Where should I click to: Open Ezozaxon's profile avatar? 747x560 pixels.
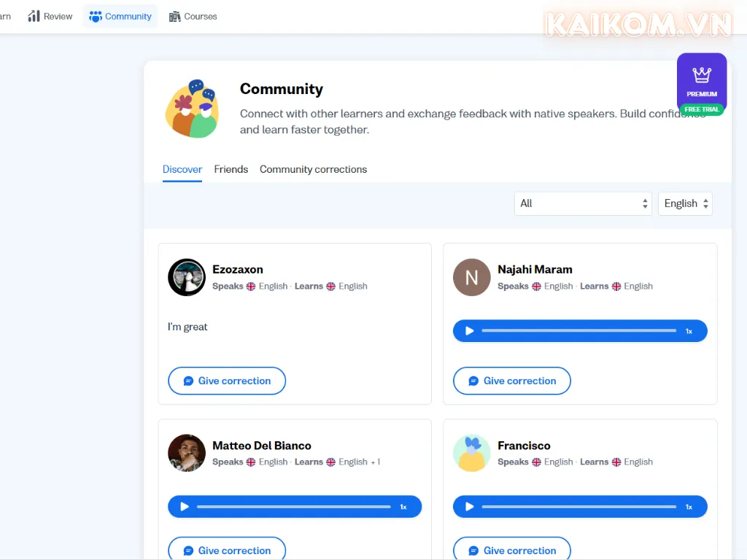tap(187, 277)
